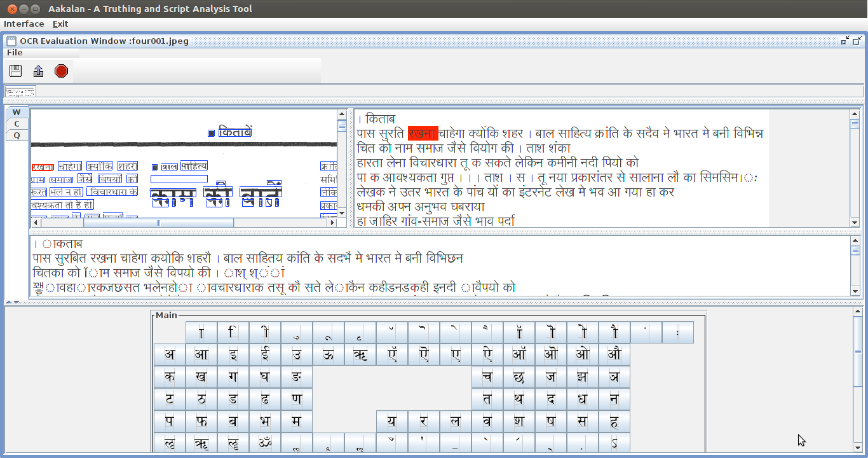
Task: Click the Save icon in the toolbar
Action: [x=15, y=71]
